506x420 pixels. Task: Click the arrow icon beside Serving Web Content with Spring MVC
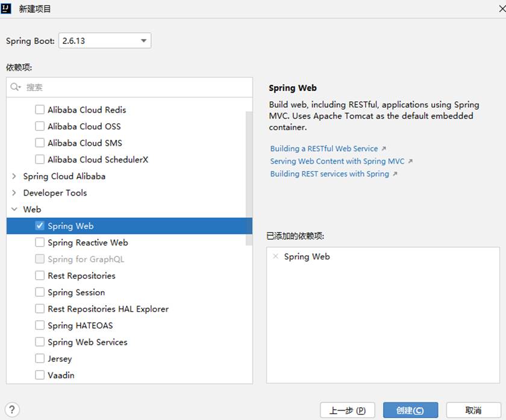point(410,161)
